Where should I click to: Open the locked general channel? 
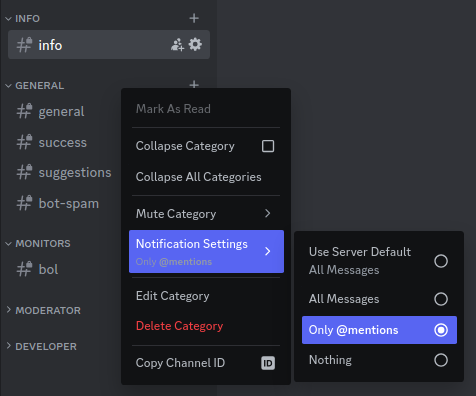tap(62, 111)
